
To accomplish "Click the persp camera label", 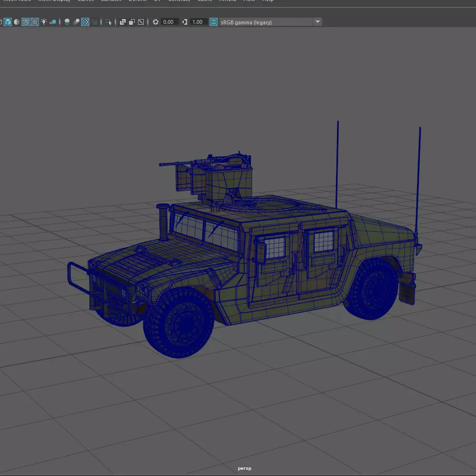I will tap(244, 468).
